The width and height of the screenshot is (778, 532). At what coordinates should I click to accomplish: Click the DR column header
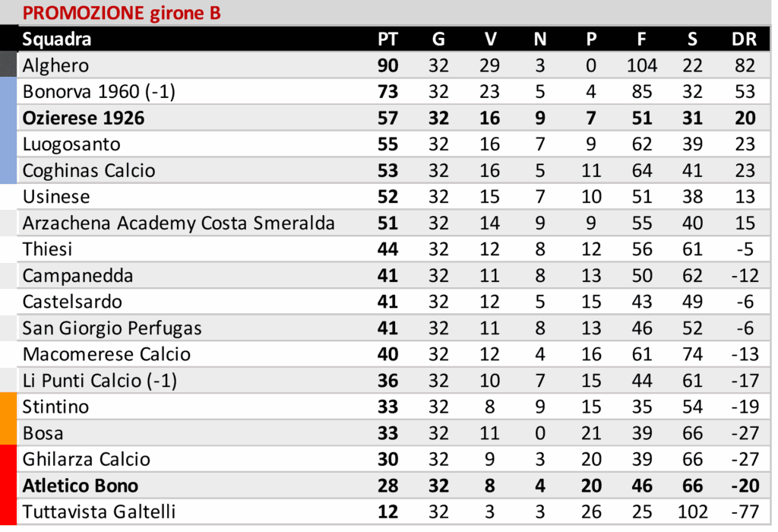(744, 40)
